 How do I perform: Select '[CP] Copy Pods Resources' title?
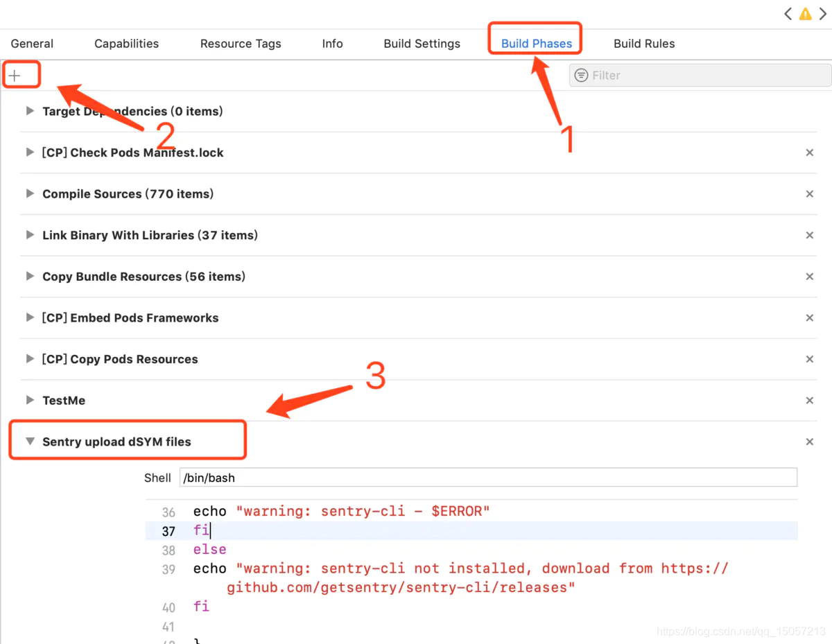119,359
